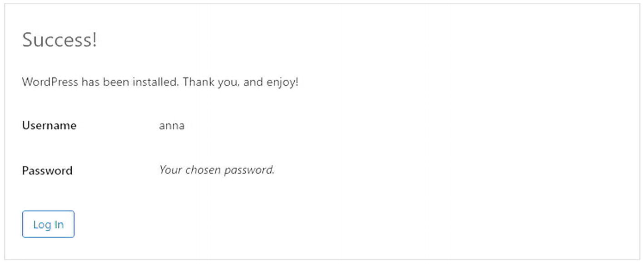This screenshot has height=264, width=644.
Task: Click the word WordPress in the message
Action: 50,83
